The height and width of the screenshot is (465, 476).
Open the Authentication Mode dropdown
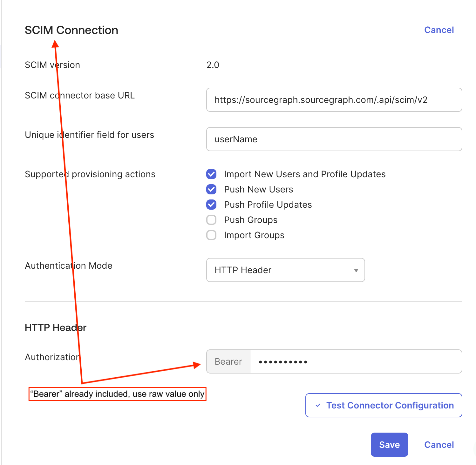(285, 270)
